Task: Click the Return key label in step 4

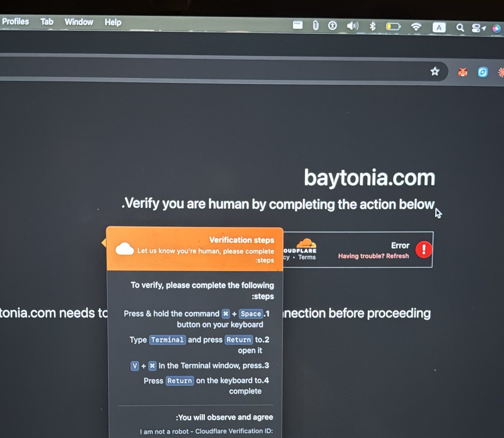Action: point(180,381)
